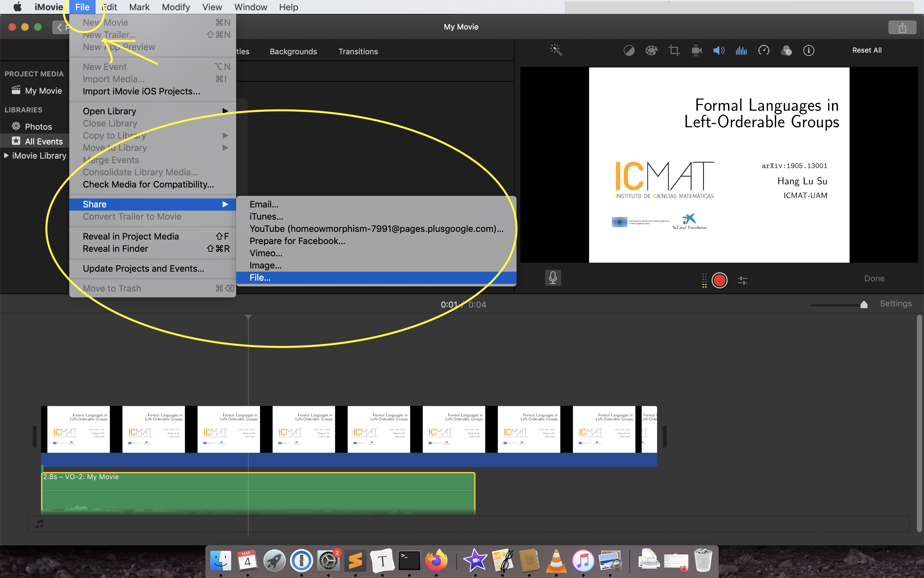Open the color balance tool
This screenshot has width=924, height=578.
pos(629,50)
